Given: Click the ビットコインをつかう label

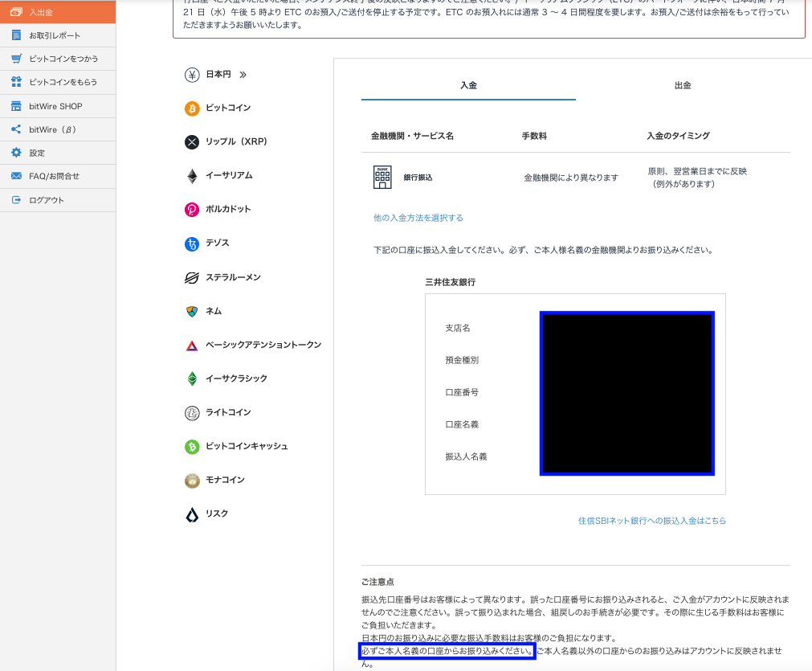Looking at the screenshot, I should (x=63, y=59).
